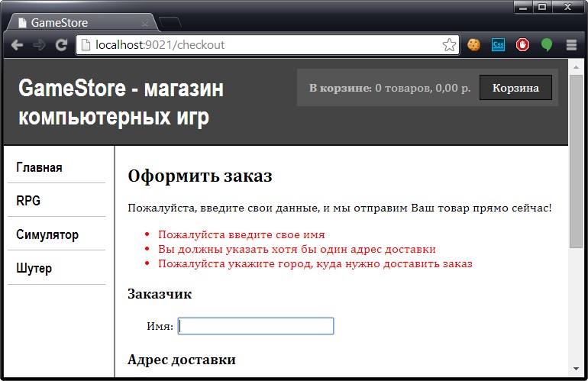
Task: Open the cookie extension icon
Action: click(473, 45)
